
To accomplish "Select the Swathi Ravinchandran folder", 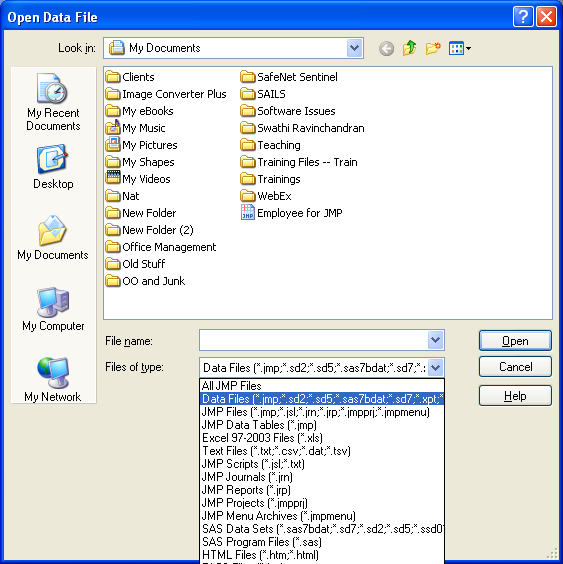I will (302, 128).
